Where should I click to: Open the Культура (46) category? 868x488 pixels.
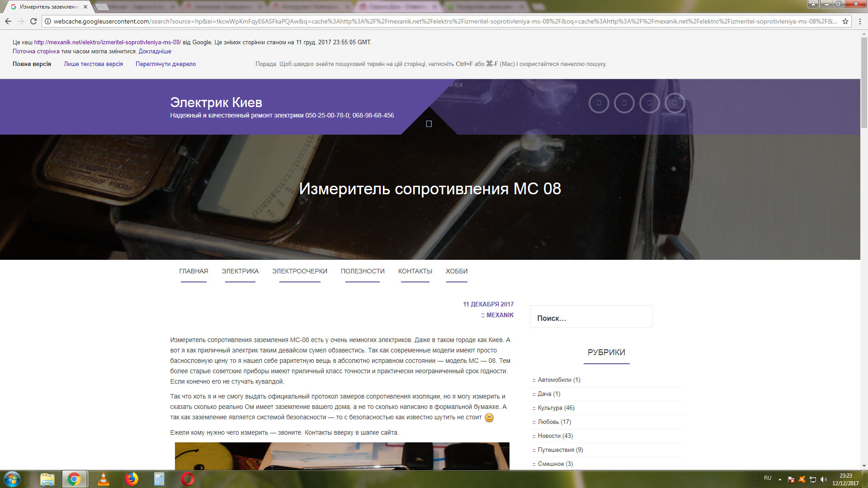[556, 408]
